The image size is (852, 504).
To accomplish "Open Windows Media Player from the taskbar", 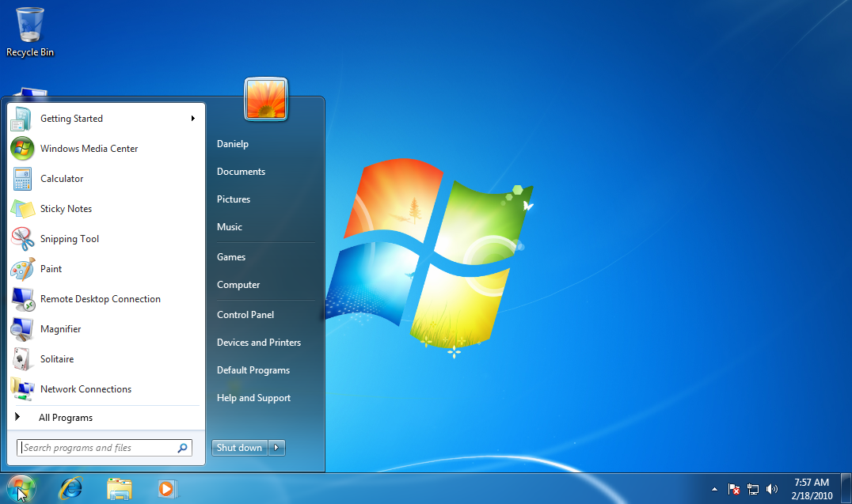I will (166, 488).
